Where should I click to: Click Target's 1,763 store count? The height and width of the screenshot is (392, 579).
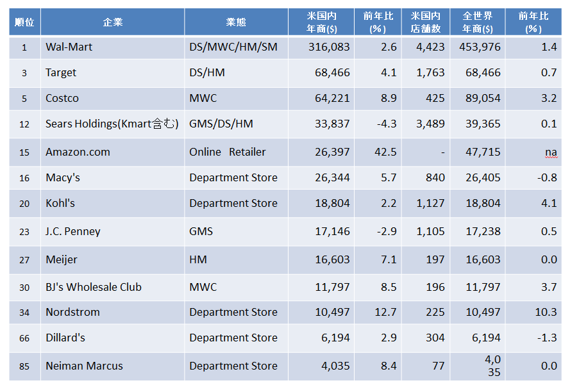[430, 72]
